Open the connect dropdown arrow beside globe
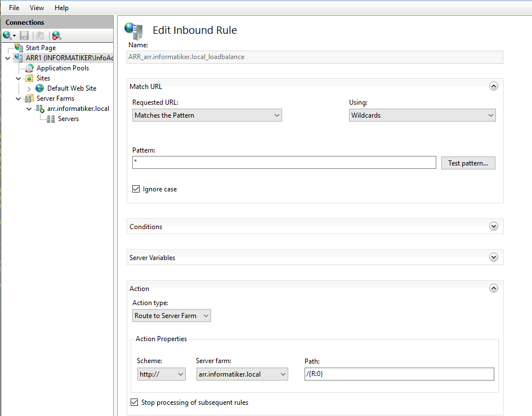Image resolution: width=532 pixels, height=416 pixels. (x=14, y=35)
